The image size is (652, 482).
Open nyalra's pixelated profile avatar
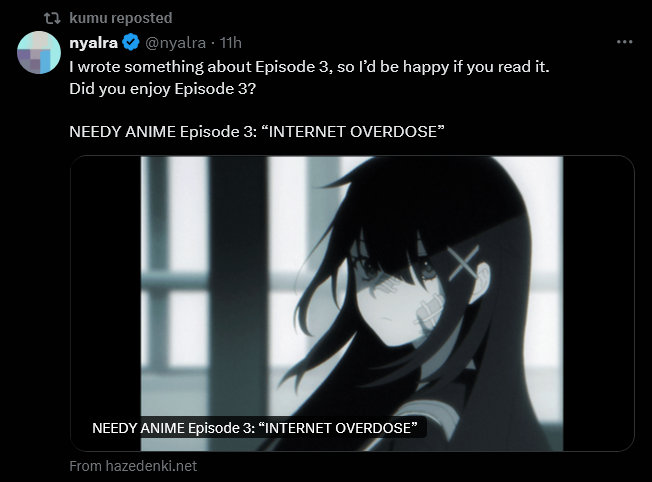click(39, 52)
